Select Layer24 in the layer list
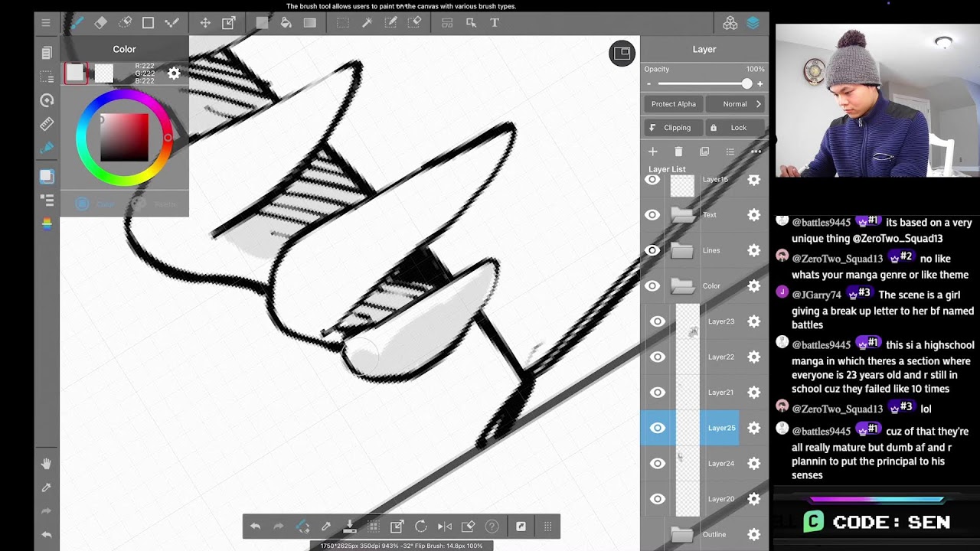 [720, 463]
